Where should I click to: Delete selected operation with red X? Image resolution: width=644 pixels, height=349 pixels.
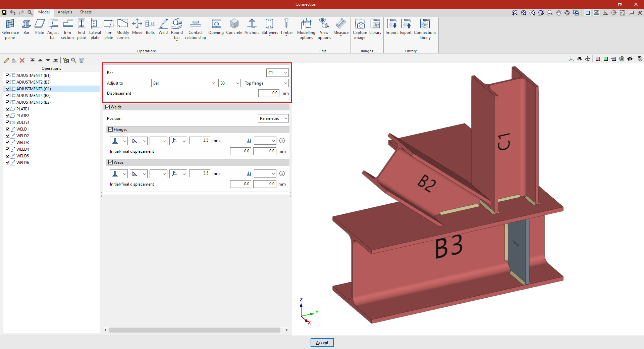[x=22, y=60]
